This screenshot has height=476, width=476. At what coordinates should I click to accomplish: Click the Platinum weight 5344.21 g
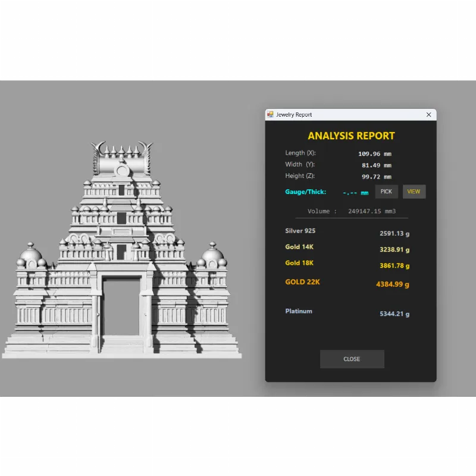pyautogui.click(x=394, y=314)
